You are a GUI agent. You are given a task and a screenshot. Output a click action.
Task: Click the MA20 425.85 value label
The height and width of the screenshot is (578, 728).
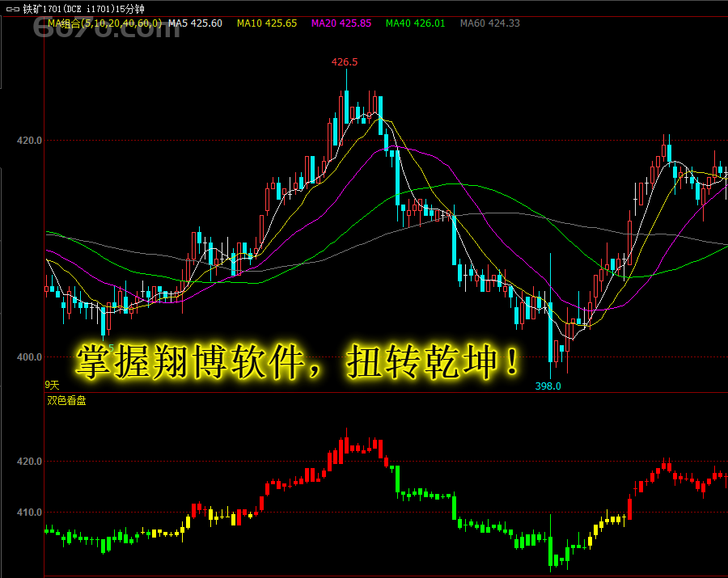tap(341, 23)
